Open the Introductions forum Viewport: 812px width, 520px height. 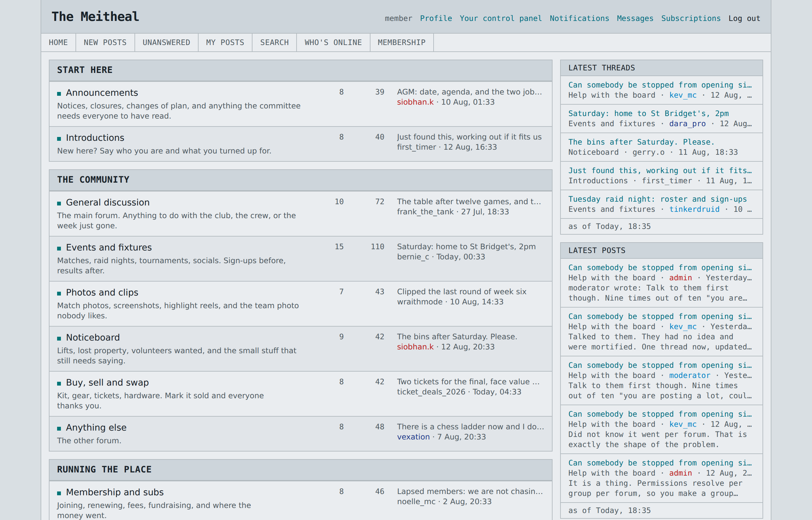pyautogui.click(x=95, y=138)
